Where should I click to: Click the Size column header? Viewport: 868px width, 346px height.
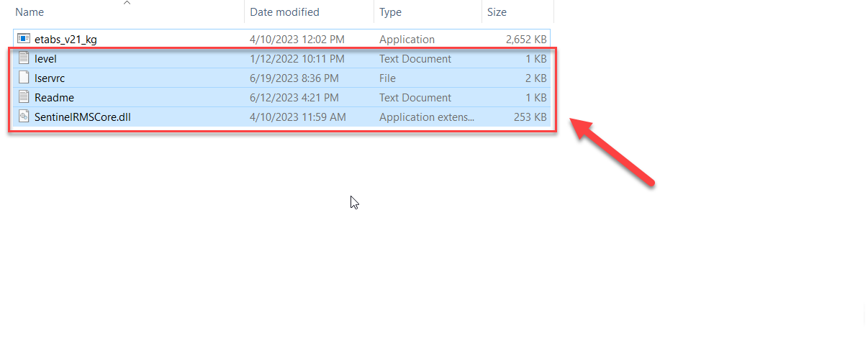[x=497, y=12]
